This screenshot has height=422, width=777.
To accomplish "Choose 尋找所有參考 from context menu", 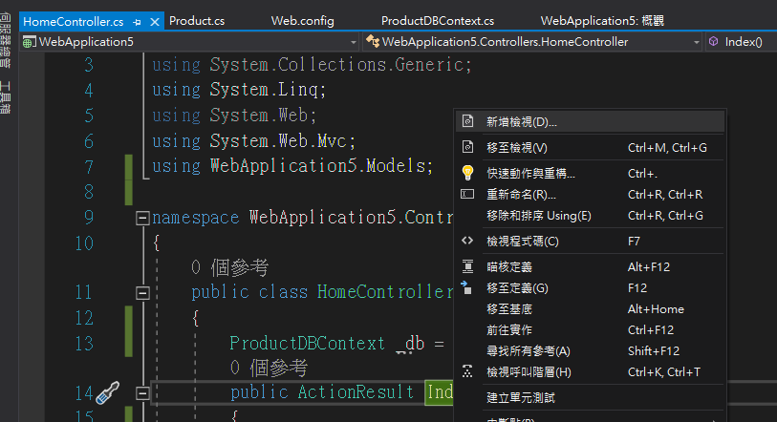I will [x=528, y=351].
